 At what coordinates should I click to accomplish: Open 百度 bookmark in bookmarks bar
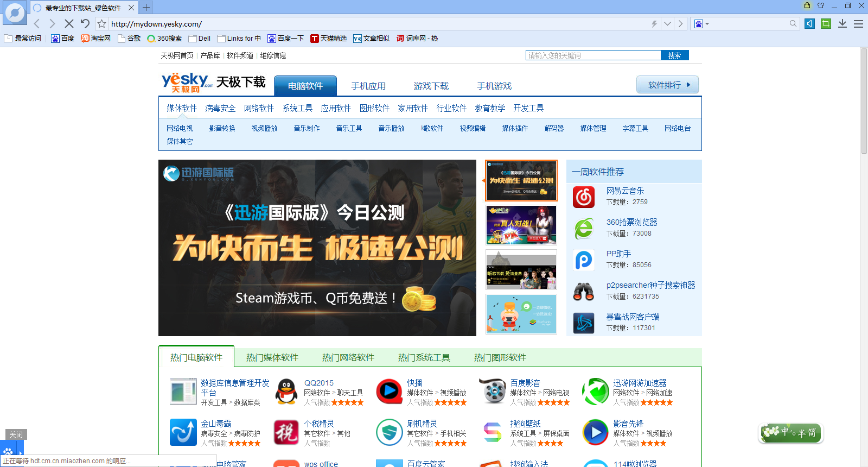coord(63,39)
